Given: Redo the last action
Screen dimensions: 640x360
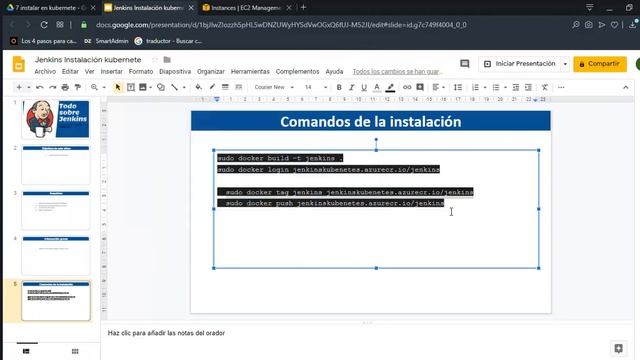Looking at the screenshot, I should 52,87.
